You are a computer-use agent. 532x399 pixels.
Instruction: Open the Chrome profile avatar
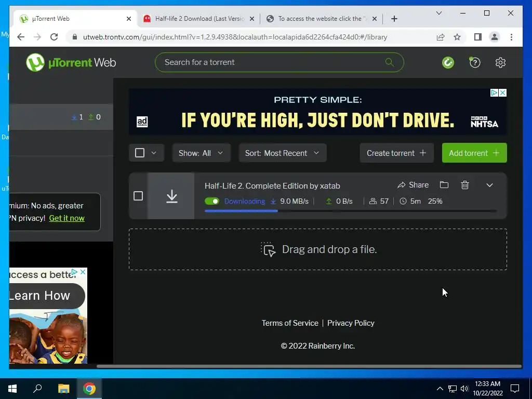pyautogui.click(x=495, y=37)
